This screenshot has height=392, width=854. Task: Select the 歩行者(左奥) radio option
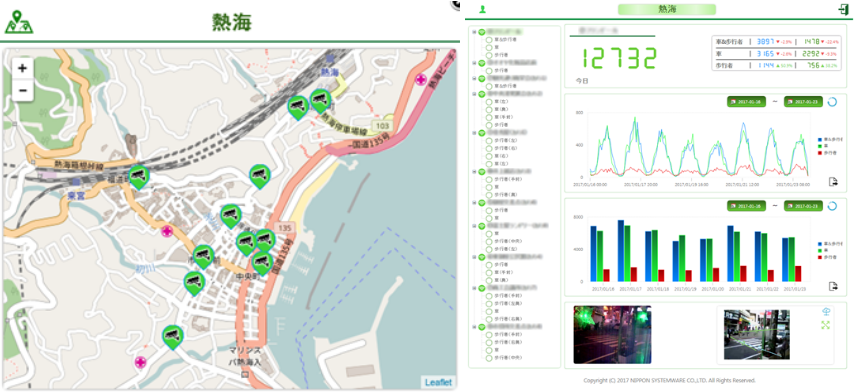489,303
